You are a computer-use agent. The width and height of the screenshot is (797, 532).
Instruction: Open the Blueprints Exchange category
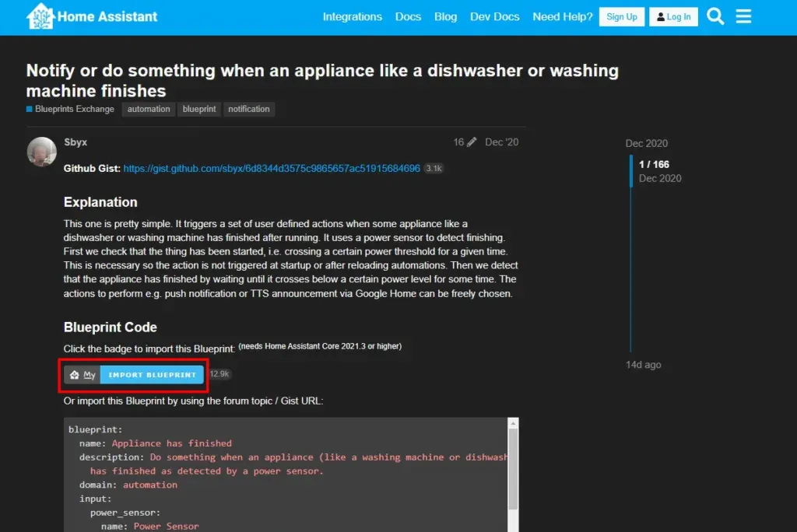point(74,110)
